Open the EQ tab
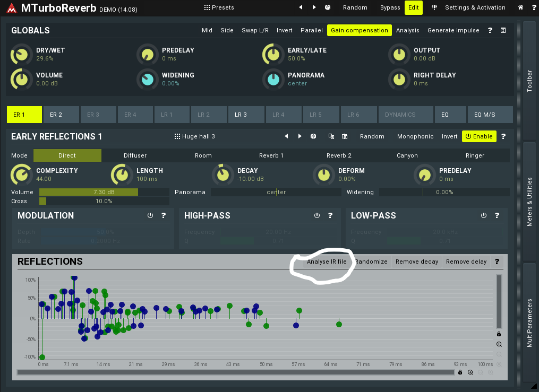Image resolution: width=539 pixels, height=392 pixels. (x=450, y=115)
